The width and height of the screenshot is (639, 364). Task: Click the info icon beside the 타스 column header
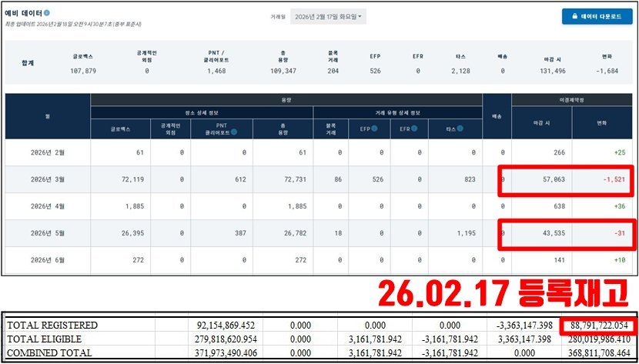click(x=460, y=129)
